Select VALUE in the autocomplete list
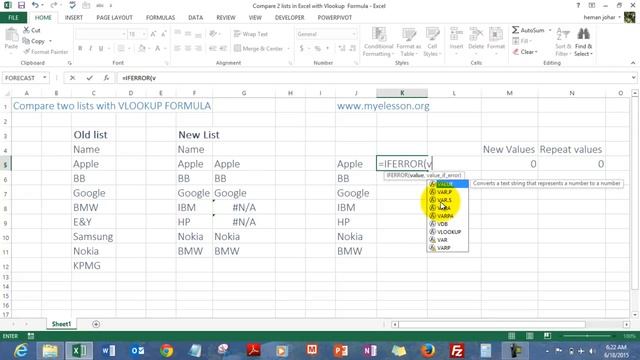 [x=447, y=184]
